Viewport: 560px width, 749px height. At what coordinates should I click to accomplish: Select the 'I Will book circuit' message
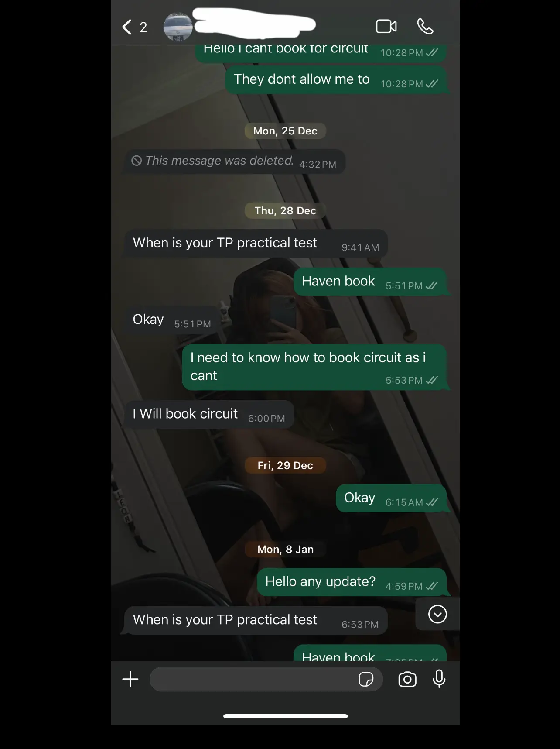[x=209, y=414]
